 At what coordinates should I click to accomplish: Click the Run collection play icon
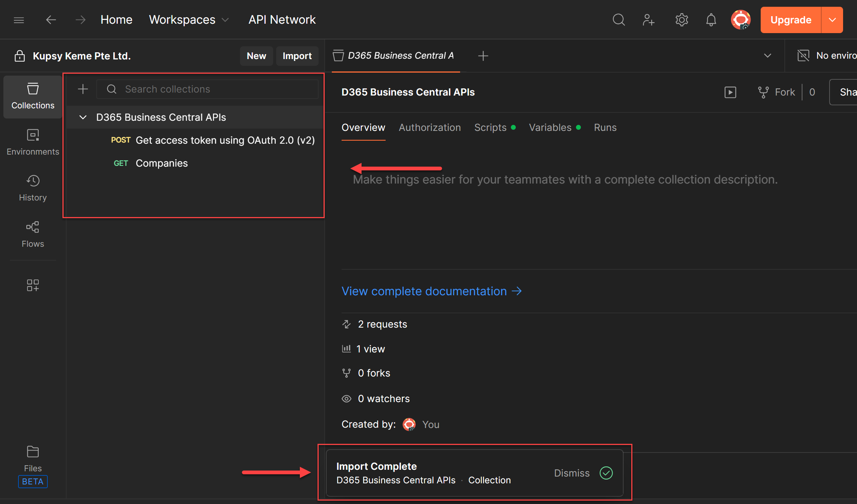[730, 92]
